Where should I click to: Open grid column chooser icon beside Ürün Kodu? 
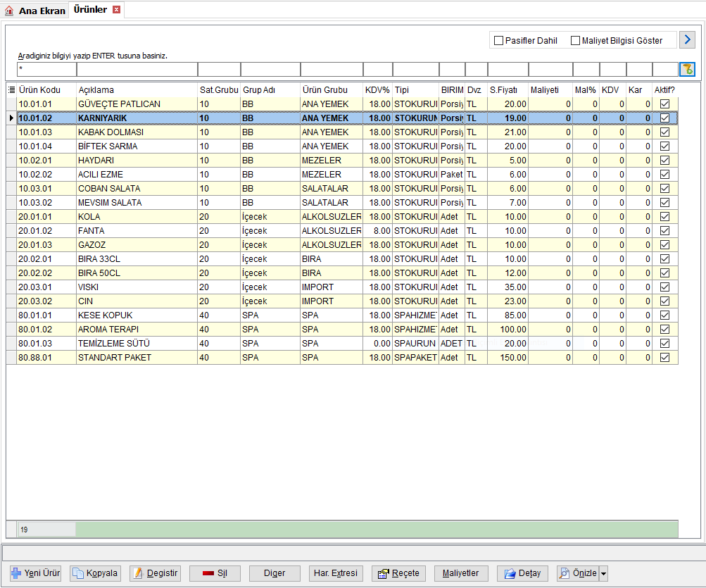(12, 89)
